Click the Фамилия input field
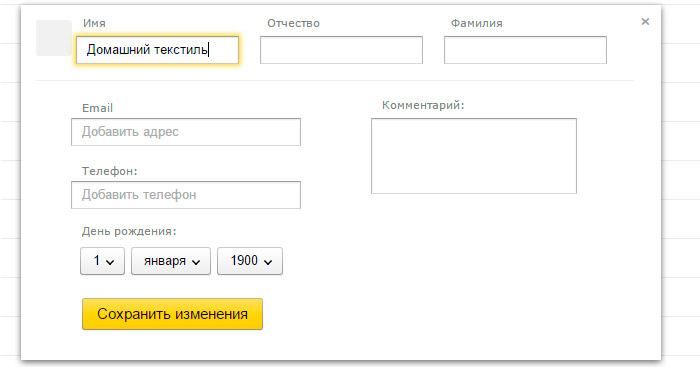 coord(525,50)
